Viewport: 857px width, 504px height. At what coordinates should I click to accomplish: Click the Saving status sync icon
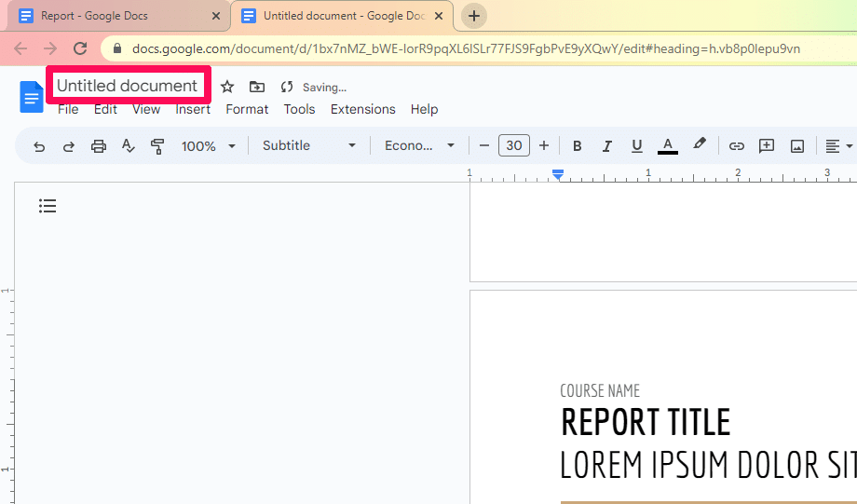(286, 87)
